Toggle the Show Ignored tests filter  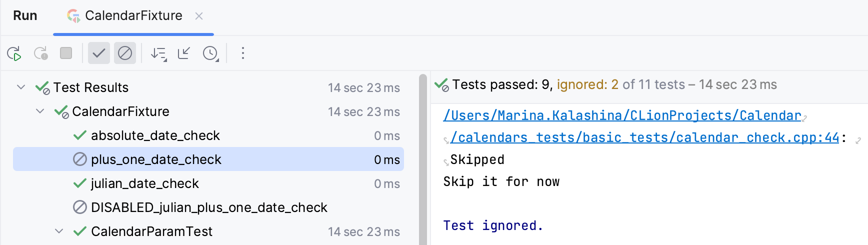click(125, 53)
